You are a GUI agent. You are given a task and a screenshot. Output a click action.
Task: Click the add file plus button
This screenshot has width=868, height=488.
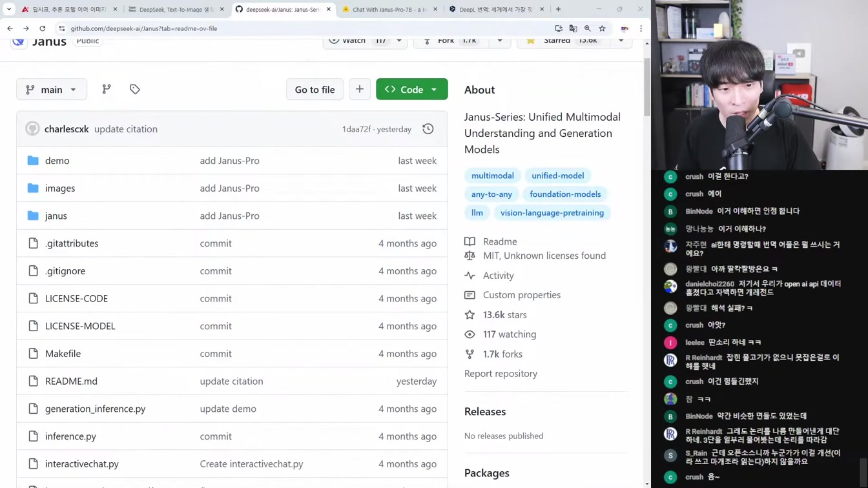pyautogui.click(x=360, y=89)
